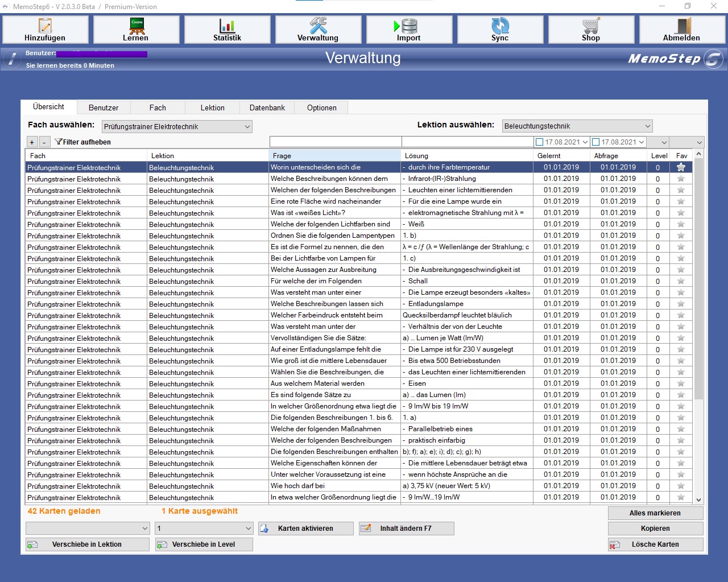Log out via the Abmelden door icon
The height and width of the screenshot is (582, 728).
pyautogui.click(x=684, y=26)
